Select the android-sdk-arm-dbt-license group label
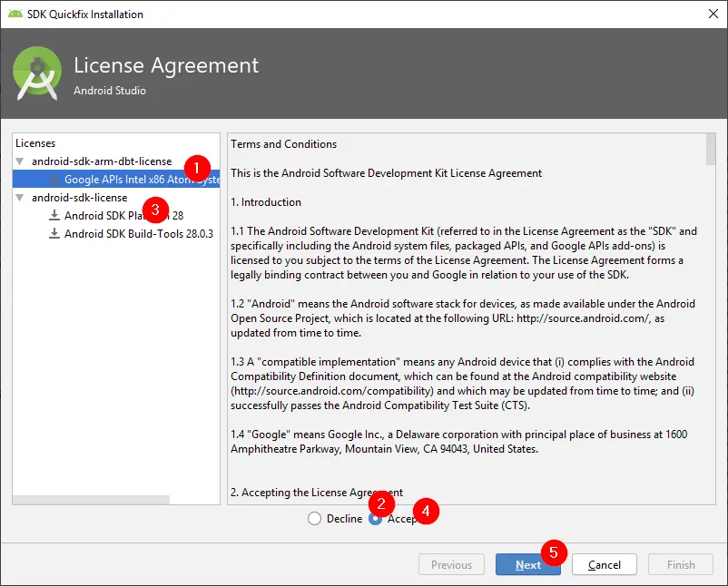Screen dimensions: 728x586 tap(102, 161)
